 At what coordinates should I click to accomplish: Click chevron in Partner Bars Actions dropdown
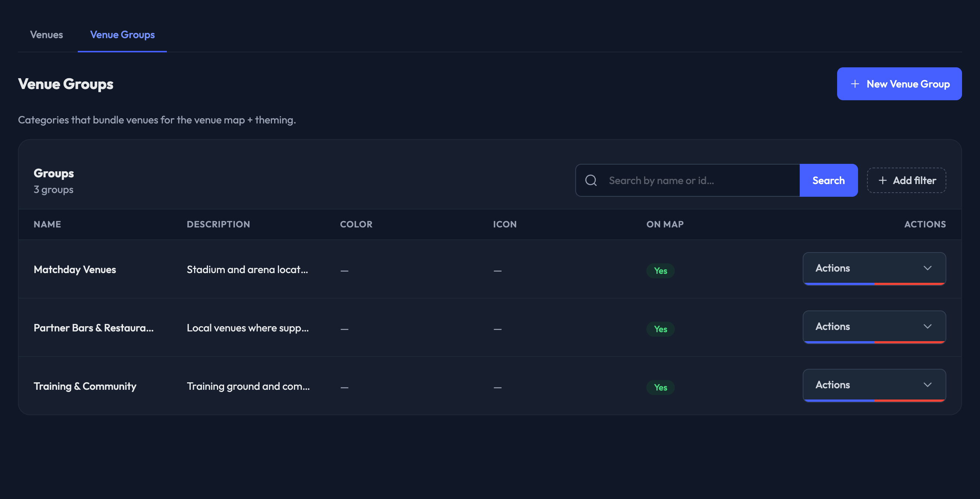point(928,326)
